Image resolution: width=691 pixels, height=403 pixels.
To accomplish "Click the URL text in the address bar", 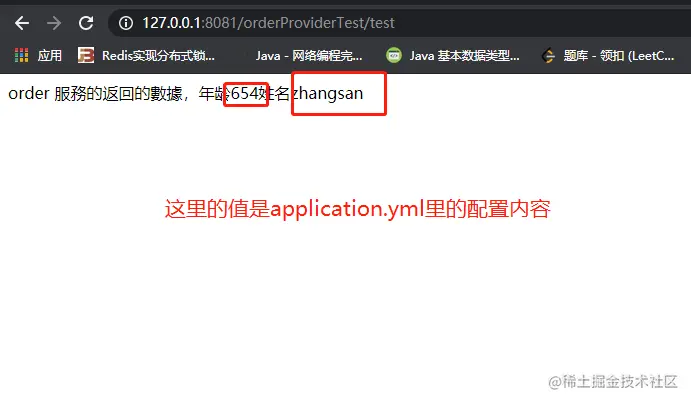I will tap(268, 23).
